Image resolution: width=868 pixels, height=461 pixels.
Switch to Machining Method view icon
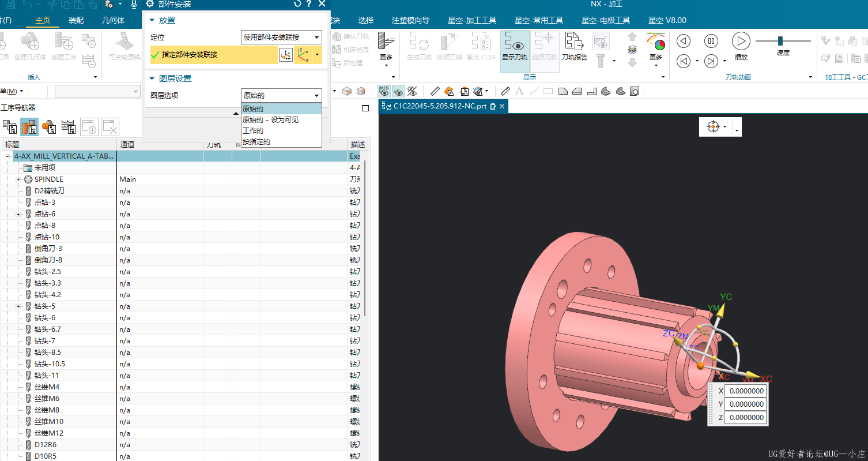tap(69, 127)
